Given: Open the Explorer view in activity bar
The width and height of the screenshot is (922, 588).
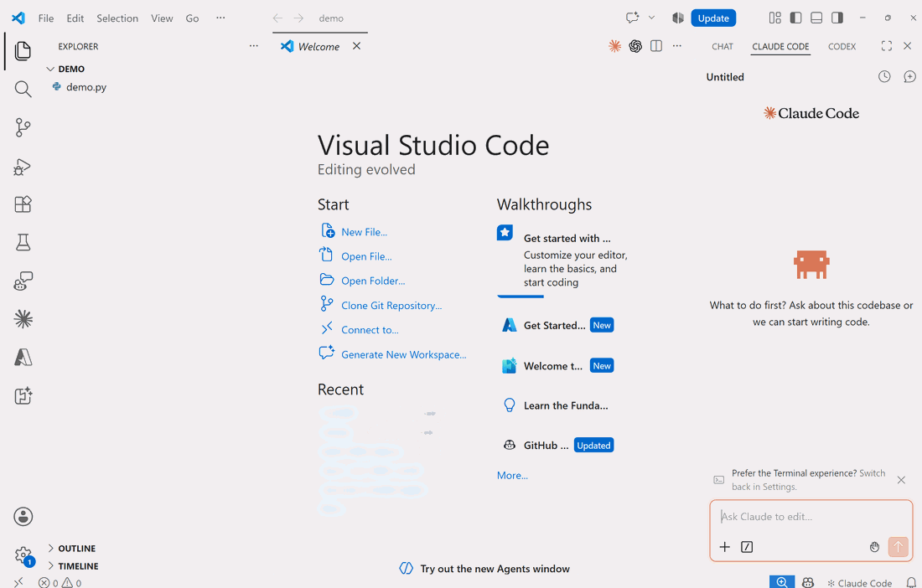Looking at the screenshot, I should click(x=23, y=50).
